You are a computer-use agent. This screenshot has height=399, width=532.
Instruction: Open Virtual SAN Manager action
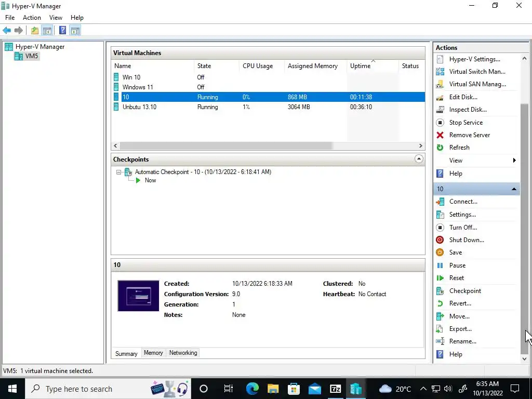pos(477,84)
